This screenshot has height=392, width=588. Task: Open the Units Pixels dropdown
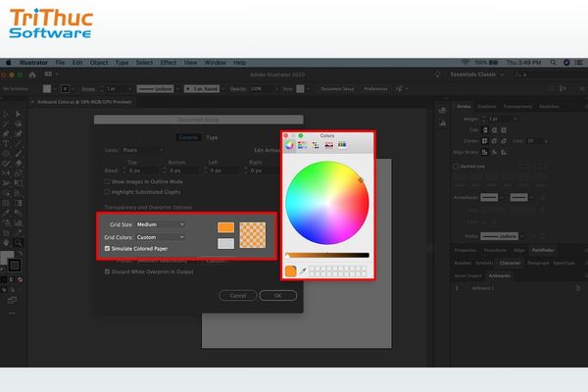tap(143, 150)
